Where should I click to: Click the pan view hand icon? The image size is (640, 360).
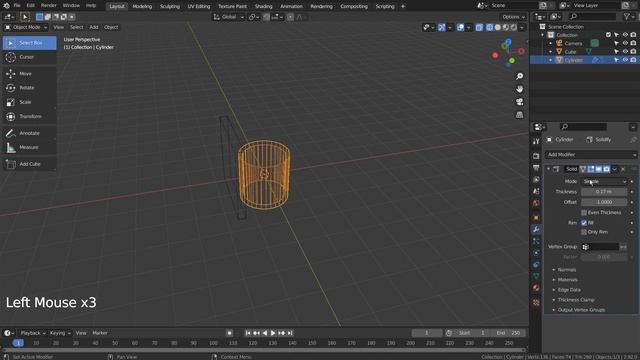coord(519,89)
